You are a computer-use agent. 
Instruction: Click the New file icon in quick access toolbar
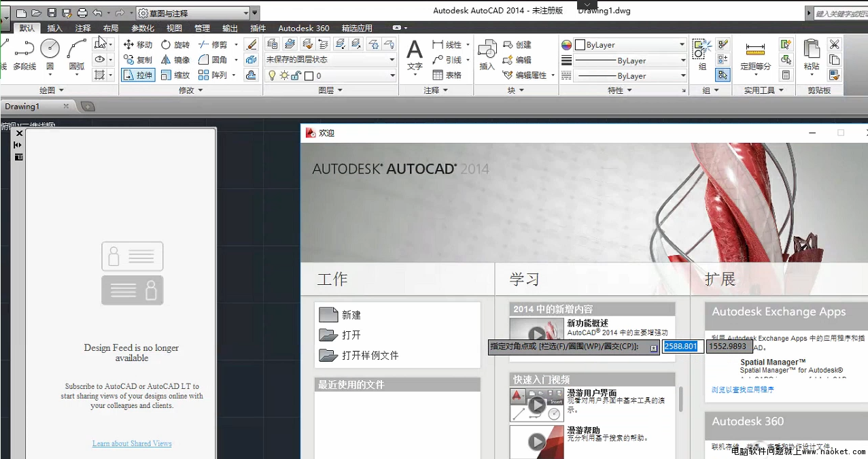21,12
